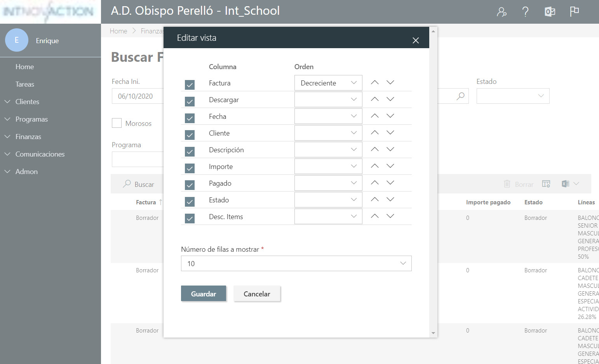Click the Borrar toolbar button
599x364 pixels.
(519, 184)
